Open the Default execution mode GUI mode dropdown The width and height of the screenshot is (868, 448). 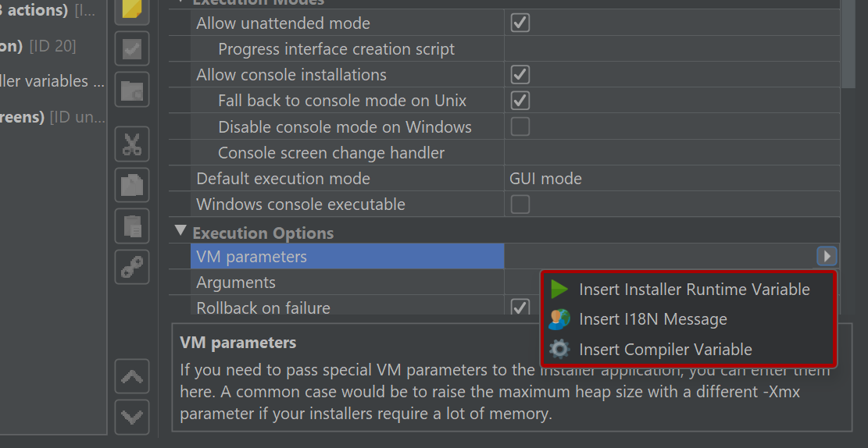coord(671,178)
